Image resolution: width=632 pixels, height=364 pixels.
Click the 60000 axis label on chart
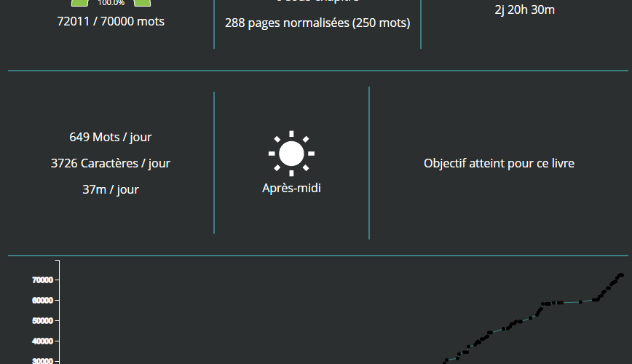[43, 301]
